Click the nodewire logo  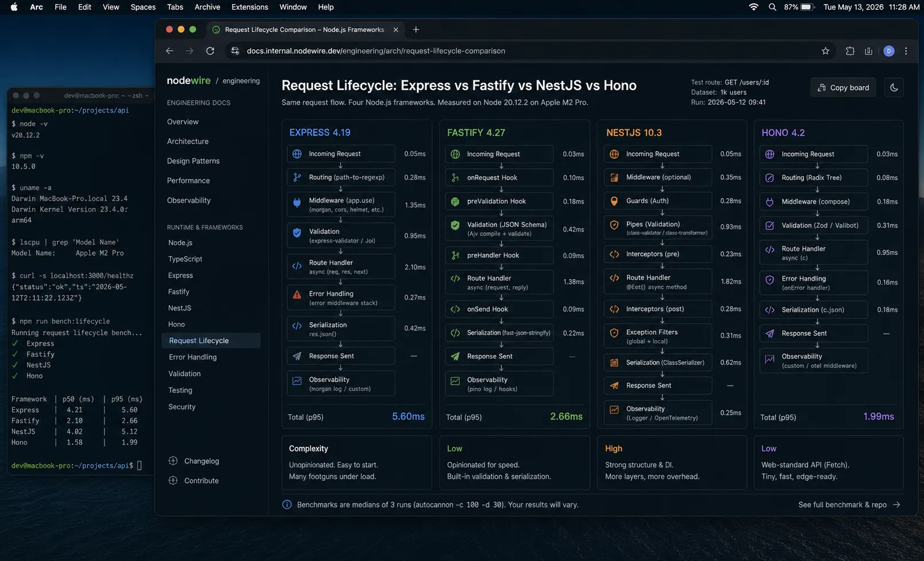pos(189,80)
